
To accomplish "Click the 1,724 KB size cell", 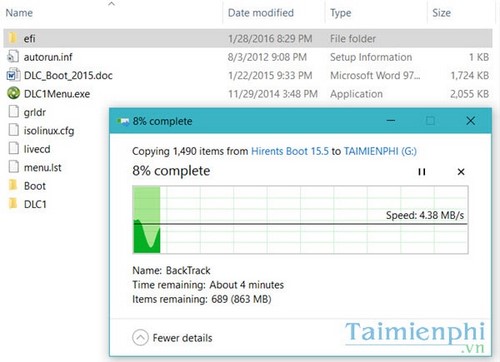I will pyautogui.click(x=470, y=76).
